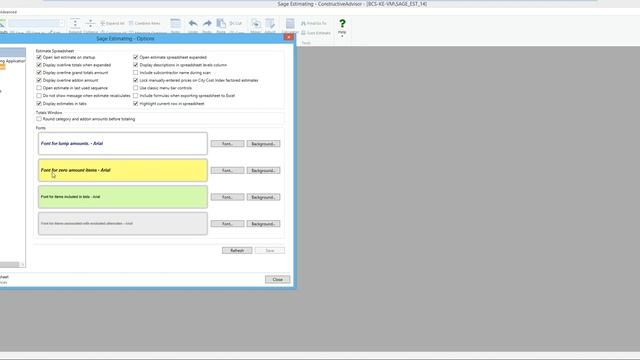Click the Redo arrow in the ribbon
The width and height of the screenshot is (640, 360).
(x=207, y=23)
